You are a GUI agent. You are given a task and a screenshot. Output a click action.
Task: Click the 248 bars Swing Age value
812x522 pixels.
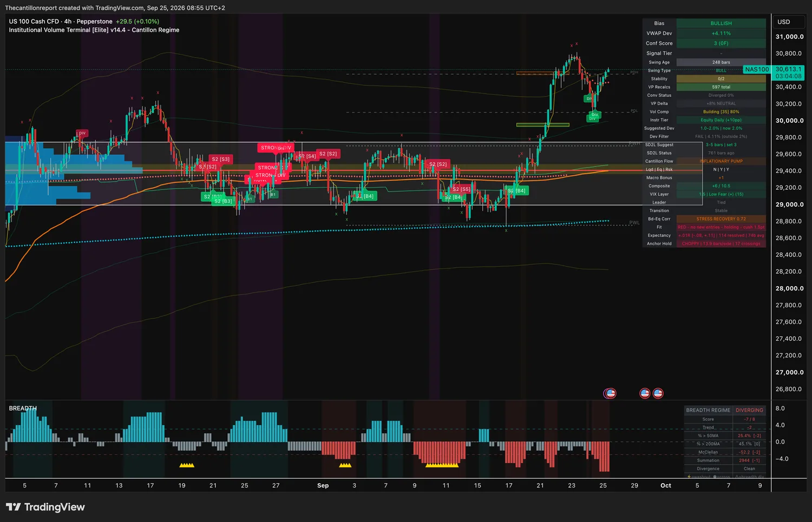point(721,62)
